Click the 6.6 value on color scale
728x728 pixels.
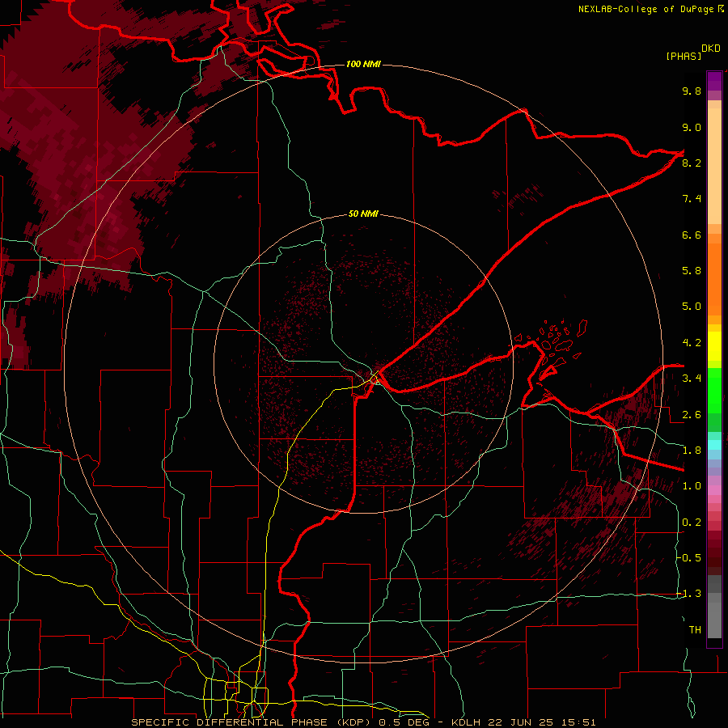click(692, 235)
